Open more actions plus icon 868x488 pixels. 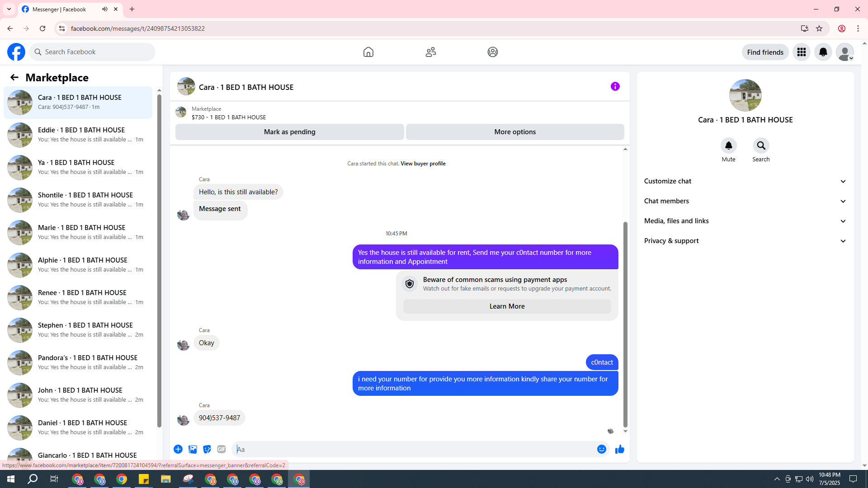178,449
